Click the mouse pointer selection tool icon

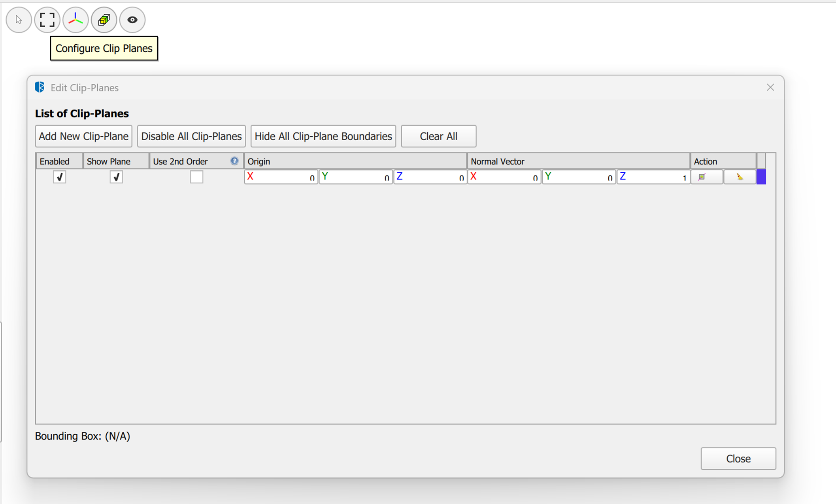(x=19, y=20)
